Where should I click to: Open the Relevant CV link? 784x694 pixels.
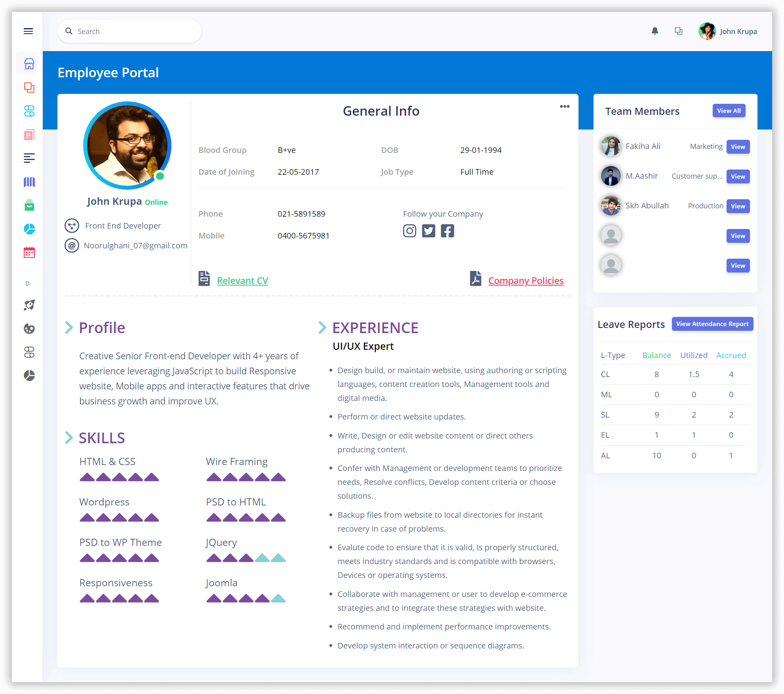click(242, 280)
